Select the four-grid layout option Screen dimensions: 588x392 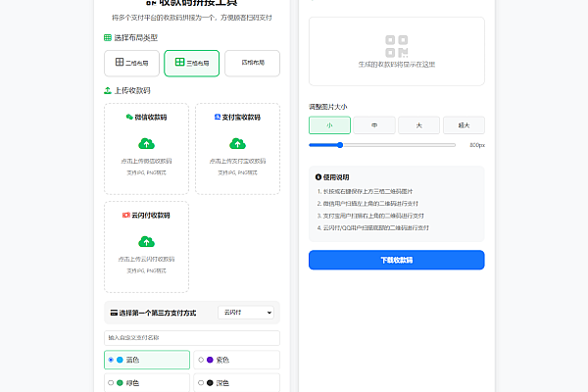(252, 63)
